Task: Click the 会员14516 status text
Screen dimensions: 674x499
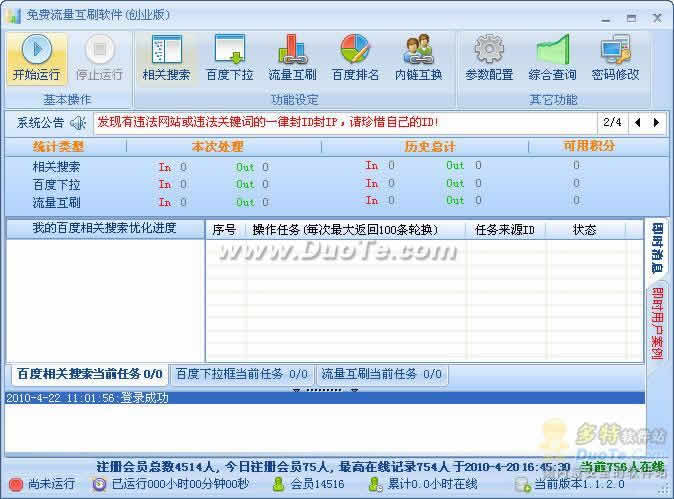Action: point(317,484)
